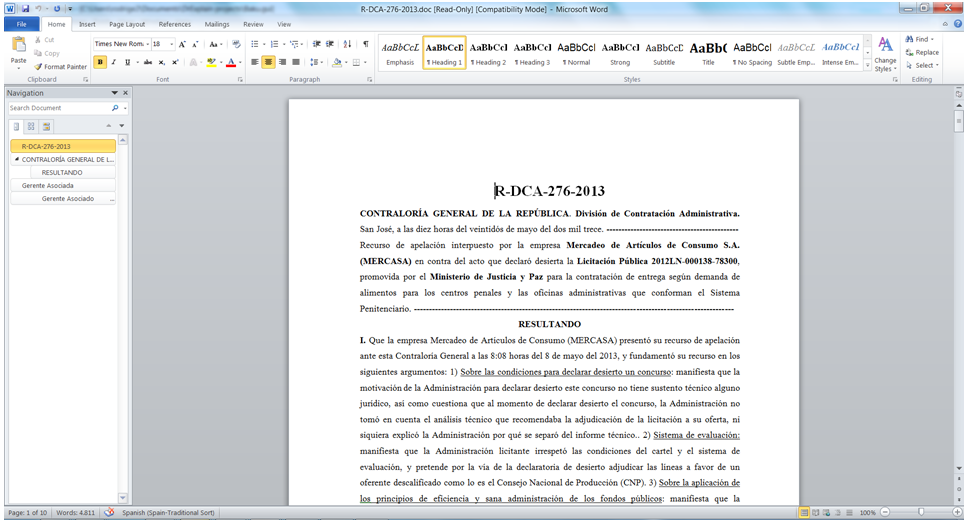This screenshot has height=524, width=969.
Task: Switch to the References tab
Action: pyautogui.click(x=175, y=24)
